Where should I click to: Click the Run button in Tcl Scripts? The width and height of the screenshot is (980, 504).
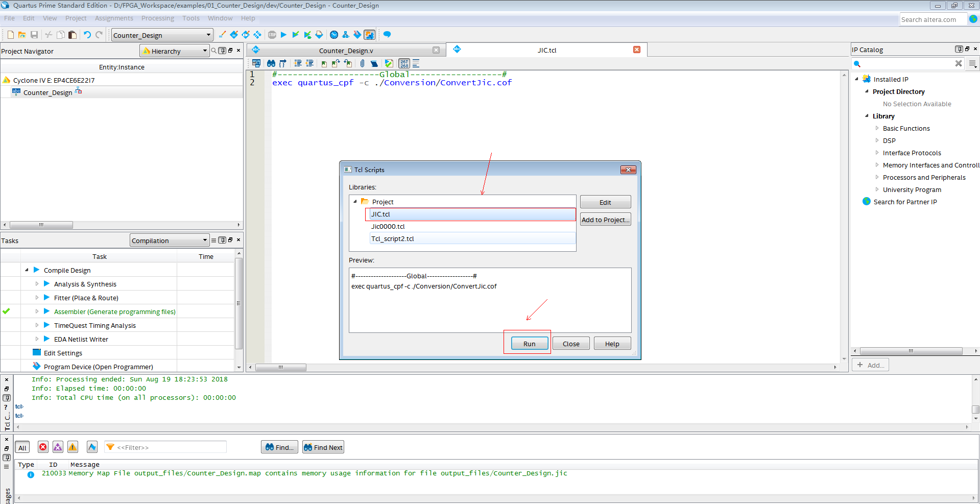point(529,343)
